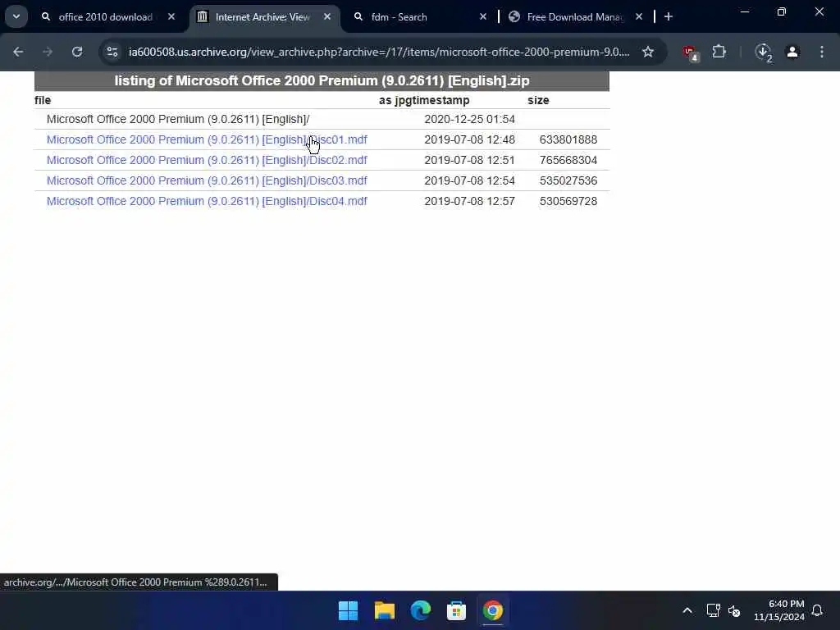Viewport: 840px width, 630px height.
Task: Click timestamp 2020-12-25 01:54
Action: pos(469,120)
